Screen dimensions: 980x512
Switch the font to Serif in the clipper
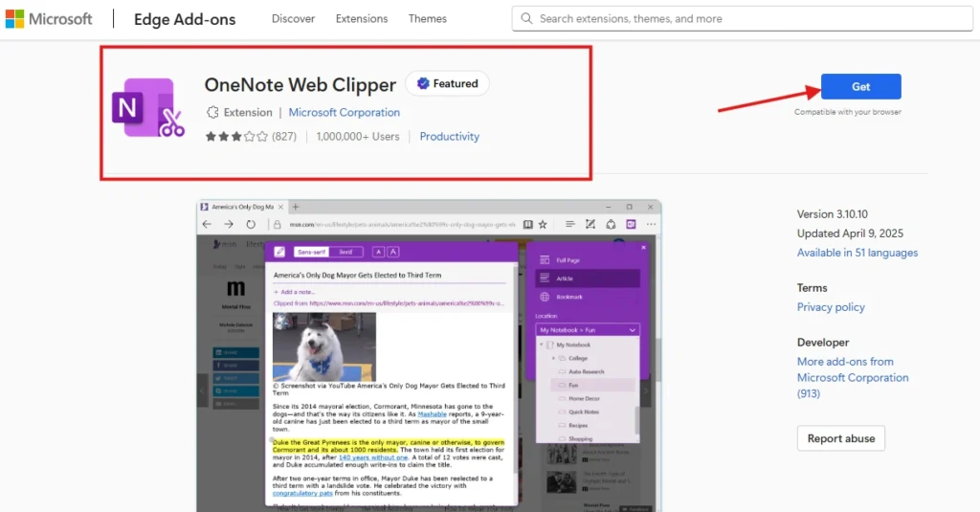click(x=345, y=252)
